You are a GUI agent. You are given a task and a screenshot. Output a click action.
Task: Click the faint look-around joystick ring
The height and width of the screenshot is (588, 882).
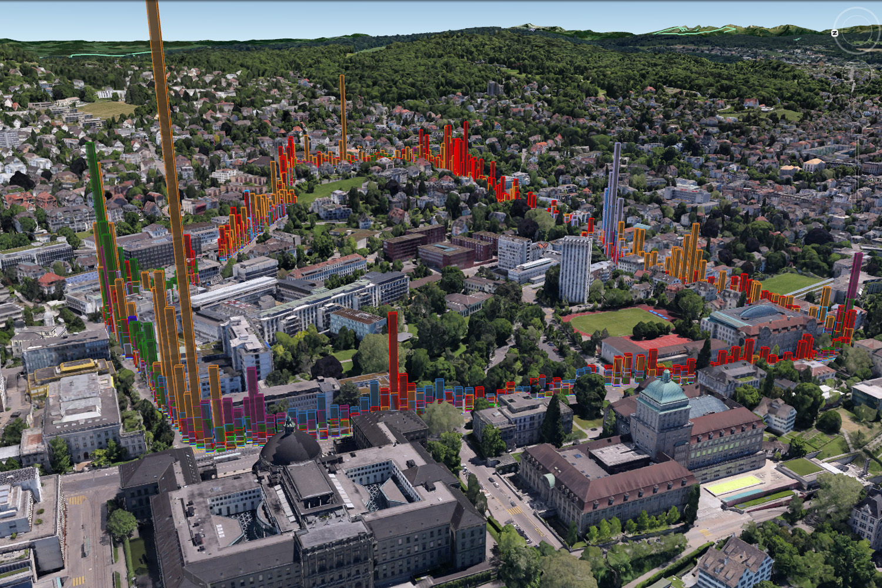point(857,31)
